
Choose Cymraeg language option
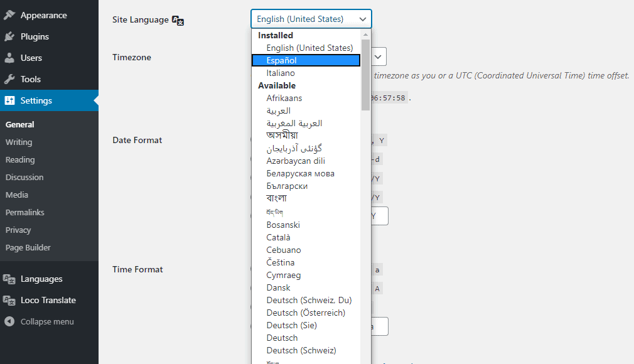(x=306, y=275)
